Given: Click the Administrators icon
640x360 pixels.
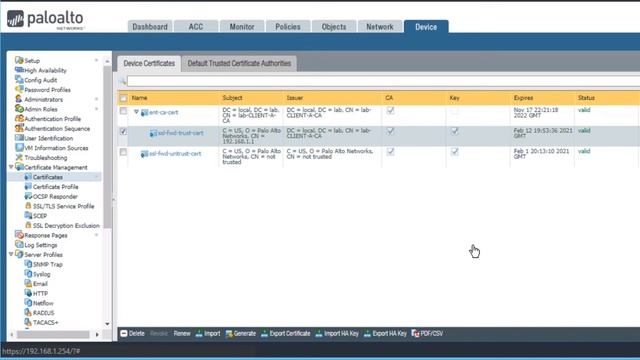Looking at the screenshot, I should [x=19, y=99].
